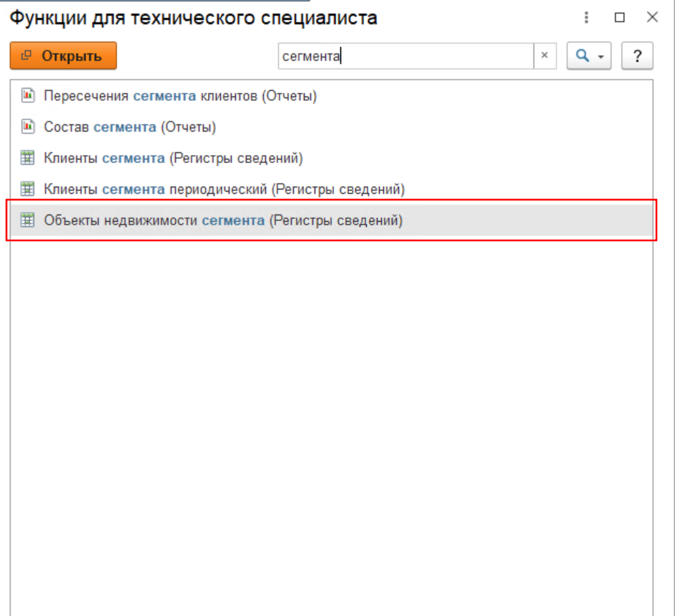Open the three-dot more options menu
Image resolution: width=675 pixels, height=616 pixels.
(x=587, y=18)
